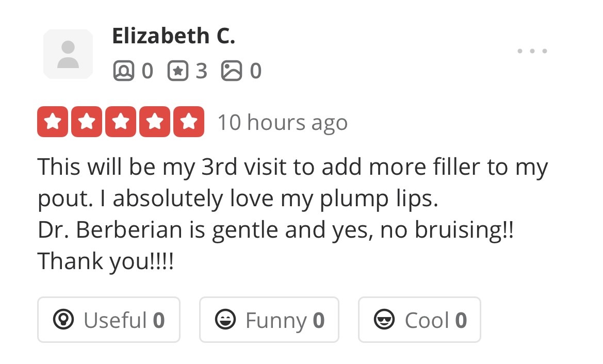
Task: Click the photos icon in profile stats
Action: click(x=232, y=71)
